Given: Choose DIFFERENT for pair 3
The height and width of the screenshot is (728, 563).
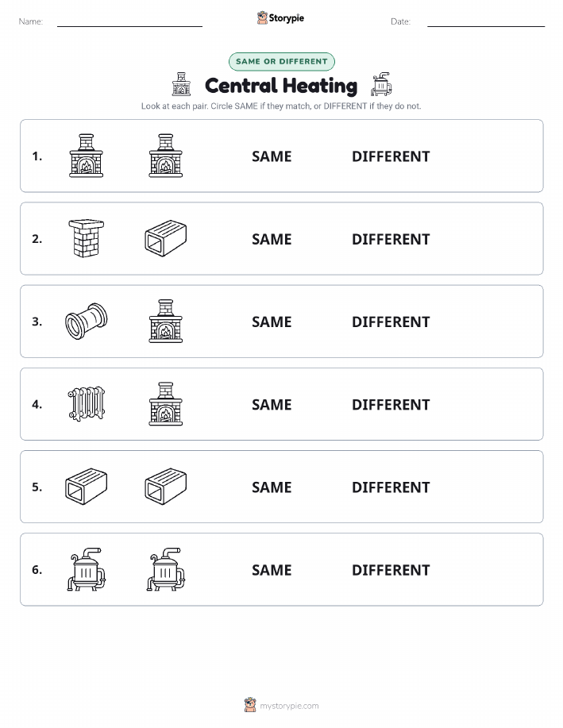Looking at the screenshot, I should [391, 322].
